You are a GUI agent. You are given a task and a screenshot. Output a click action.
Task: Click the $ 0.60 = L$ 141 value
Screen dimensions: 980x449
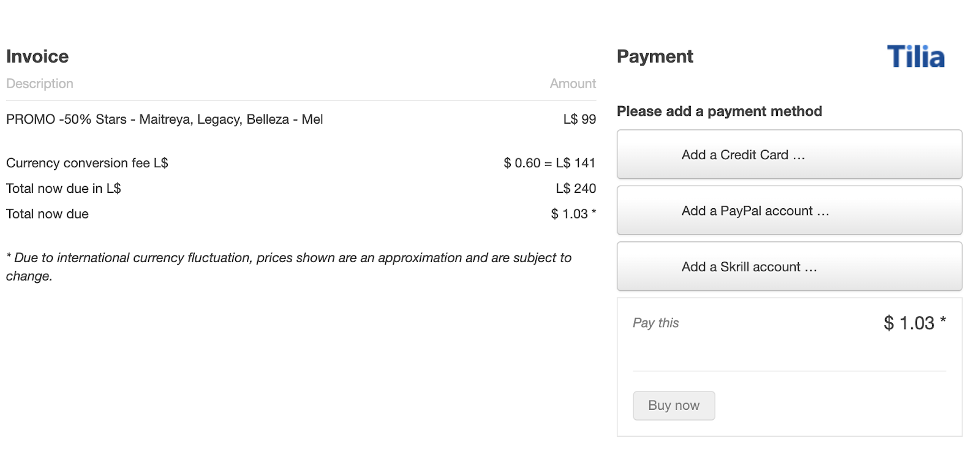549,163
